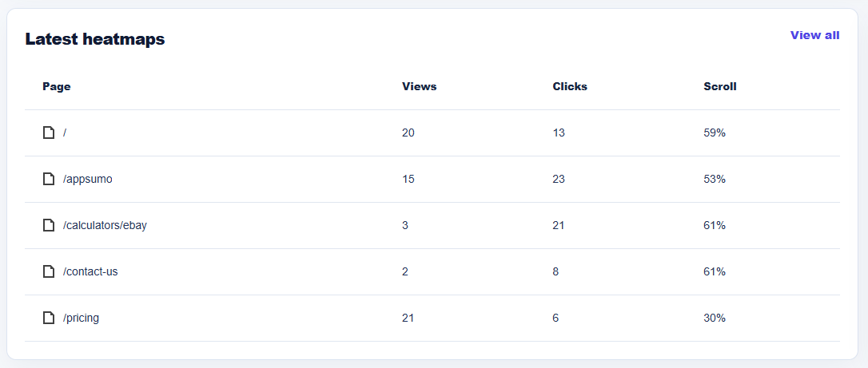Viewport: 868px width, 368px height.
Task: Click the 21 views value for /pricing
Action: 408,319
